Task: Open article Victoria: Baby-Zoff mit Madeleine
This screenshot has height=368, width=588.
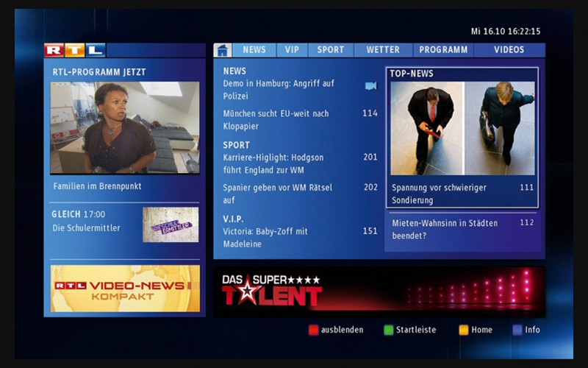Action: pyautogui.click(x=265, y=238)
